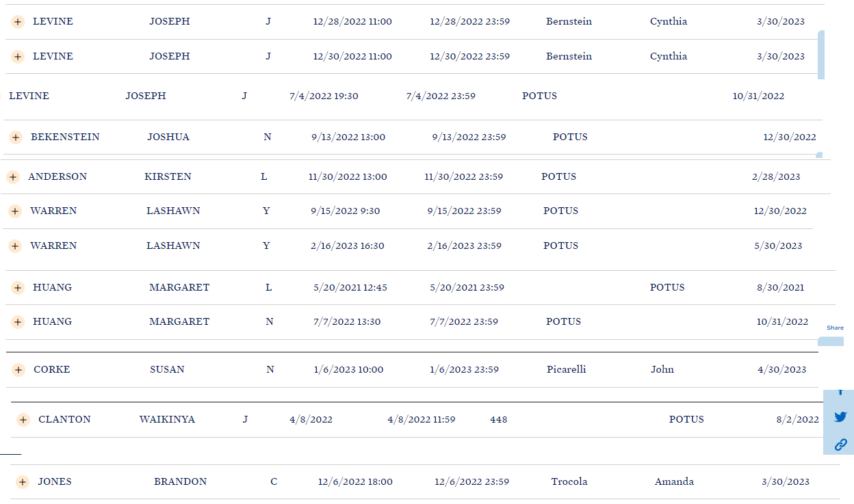854x504 pixels.
Task: Share the page on Facebook
Action: [x=840, y=393]
